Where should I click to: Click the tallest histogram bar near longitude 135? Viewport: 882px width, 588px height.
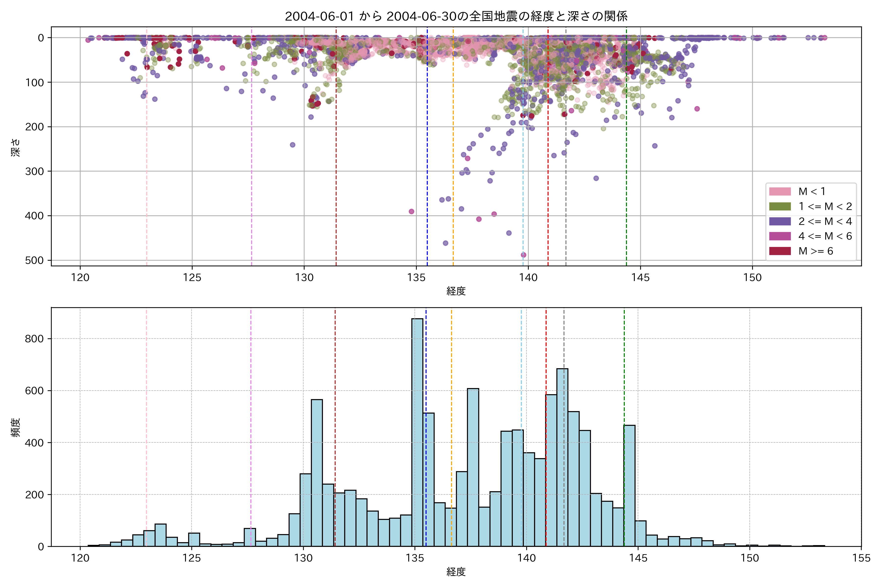[417, 431]
